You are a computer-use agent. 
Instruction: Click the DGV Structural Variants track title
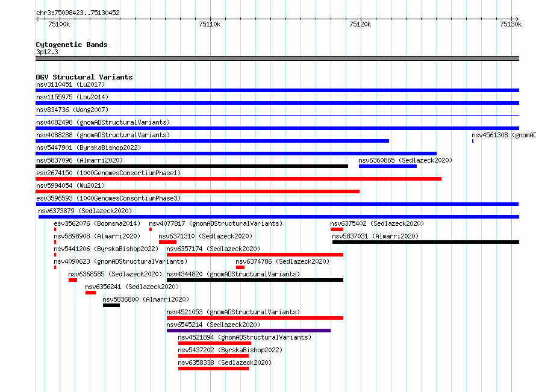(84, 77)
